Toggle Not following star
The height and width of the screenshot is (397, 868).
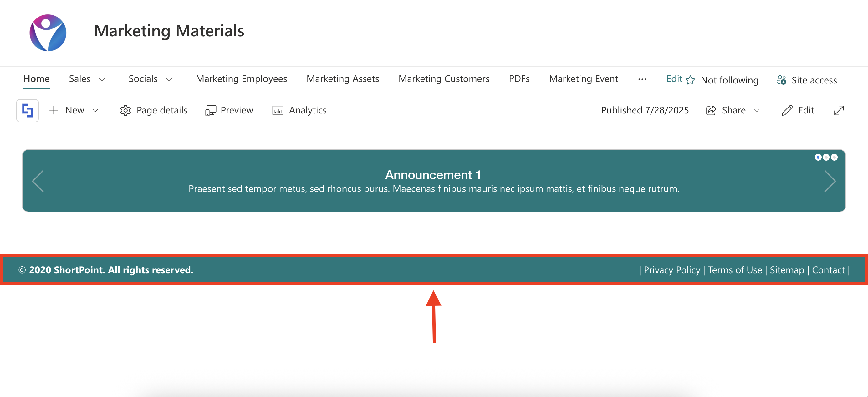(x=690, y=80)
